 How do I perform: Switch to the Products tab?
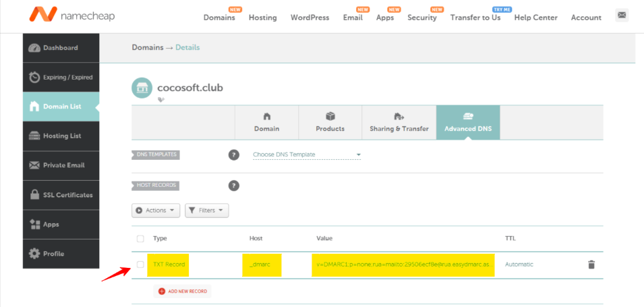330,123
